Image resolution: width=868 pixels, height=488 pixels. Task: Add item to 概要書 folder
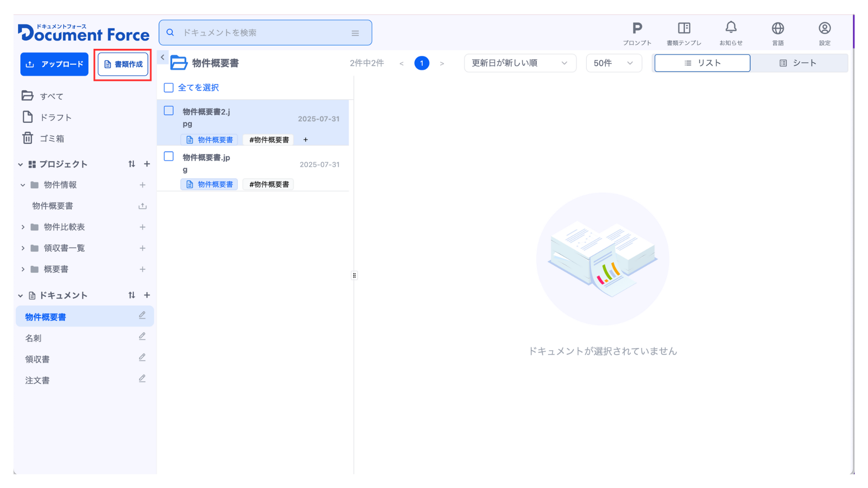pos(142,269)
